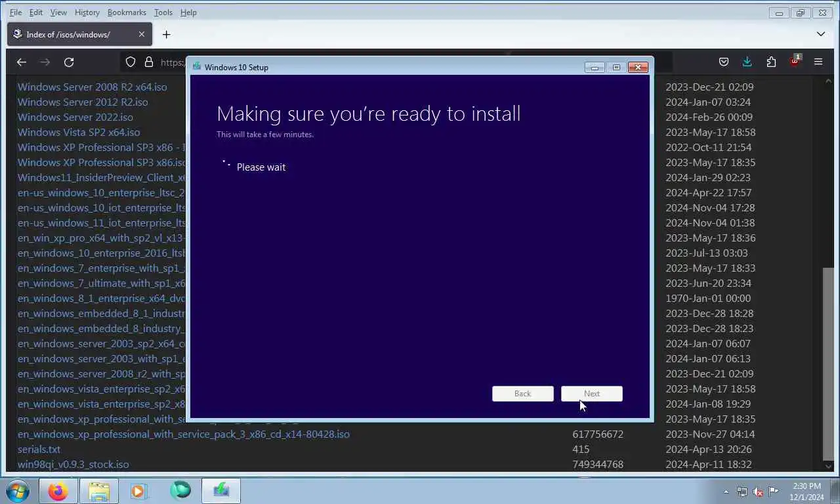Open Windows Server 2022.iso link
The height and width of the screenshot is (504, 840).
[75, 117]
